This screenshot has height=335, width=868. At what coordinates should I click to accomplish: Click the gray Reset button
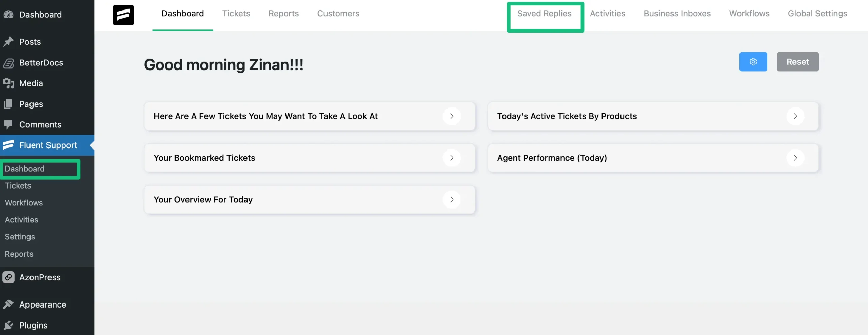point(797,62)
